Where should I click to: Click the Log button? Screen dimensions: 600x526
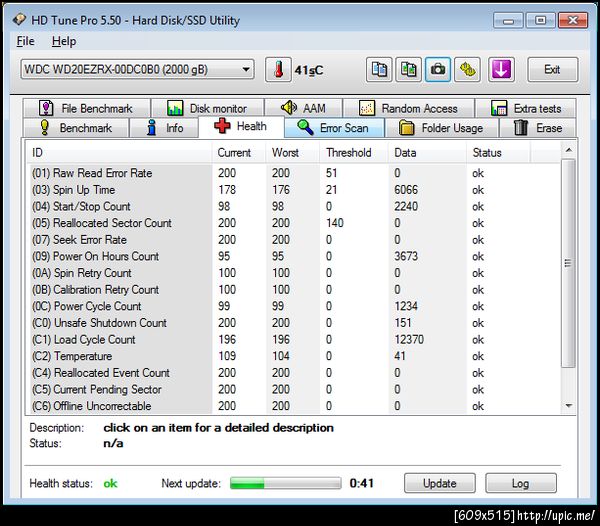(521, 483)
